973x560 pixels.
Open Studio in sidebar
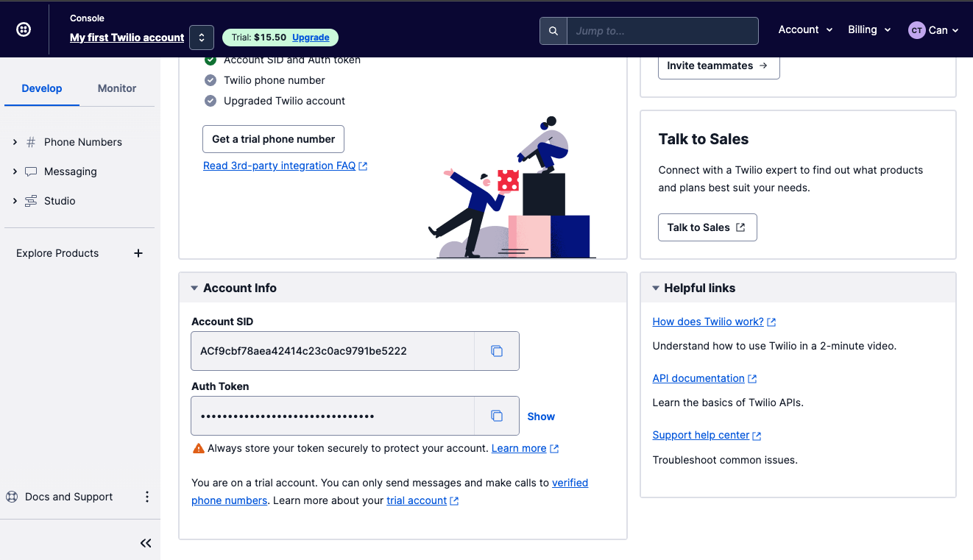tap(60, 201)
